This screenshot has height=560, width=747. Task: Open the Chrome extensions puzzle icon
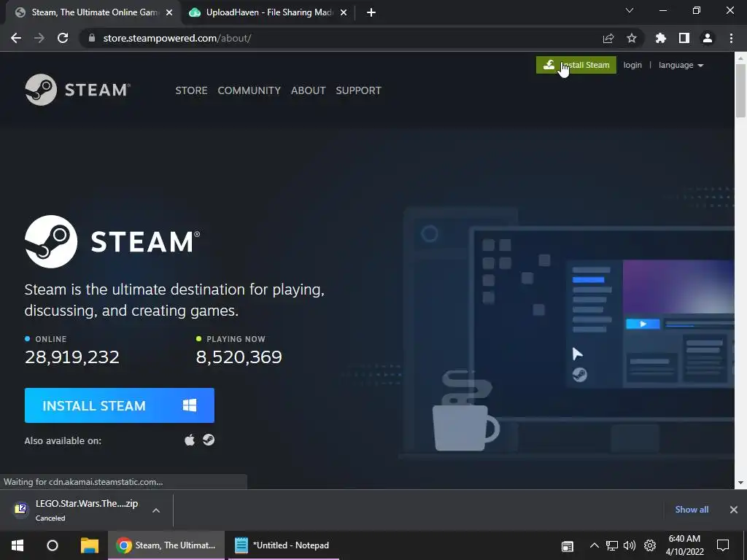(x=661, y=38)
